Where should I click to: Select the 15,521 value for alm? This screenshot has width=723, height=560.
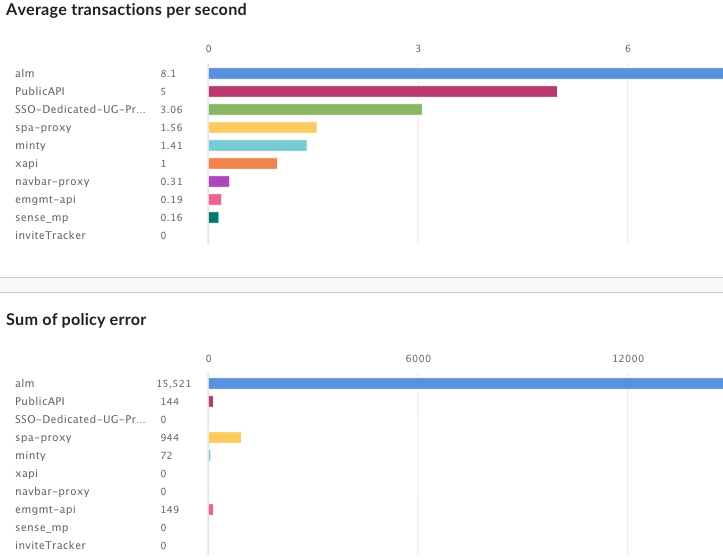[x=173, y=383]
